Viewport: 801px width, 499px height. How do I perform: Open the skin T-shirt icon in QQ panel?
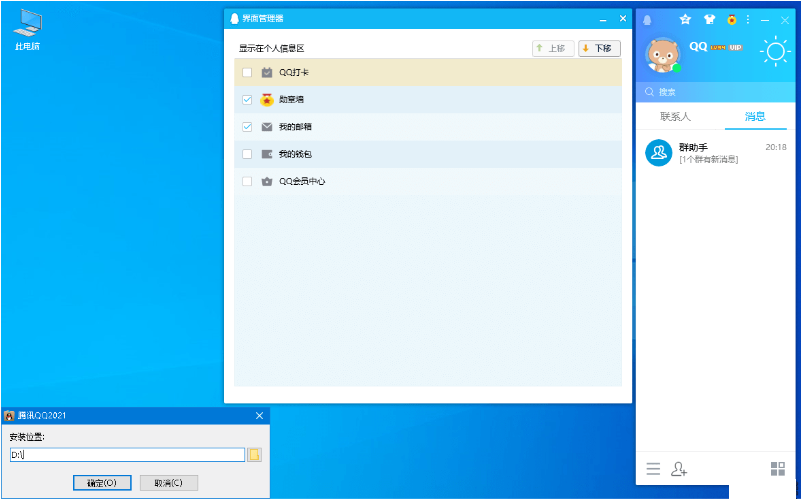(709, 19)
